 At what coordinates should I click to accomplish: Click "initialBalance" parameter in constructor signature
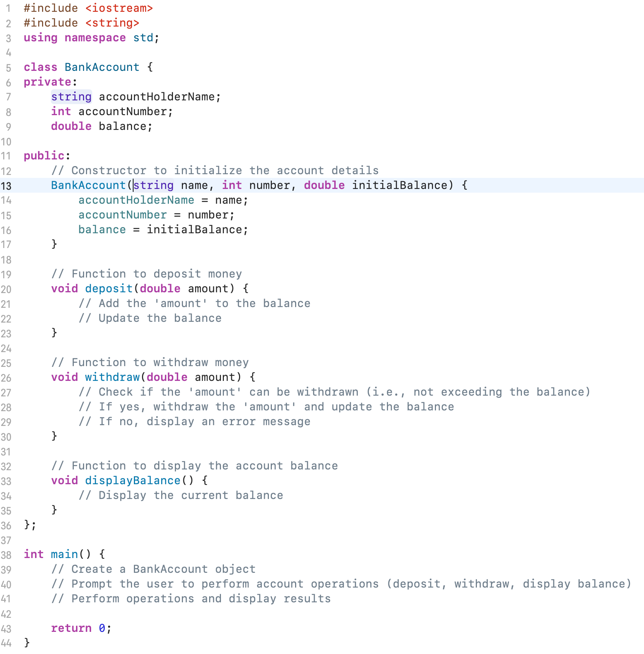pyautogui.click(x=399, y=185)
